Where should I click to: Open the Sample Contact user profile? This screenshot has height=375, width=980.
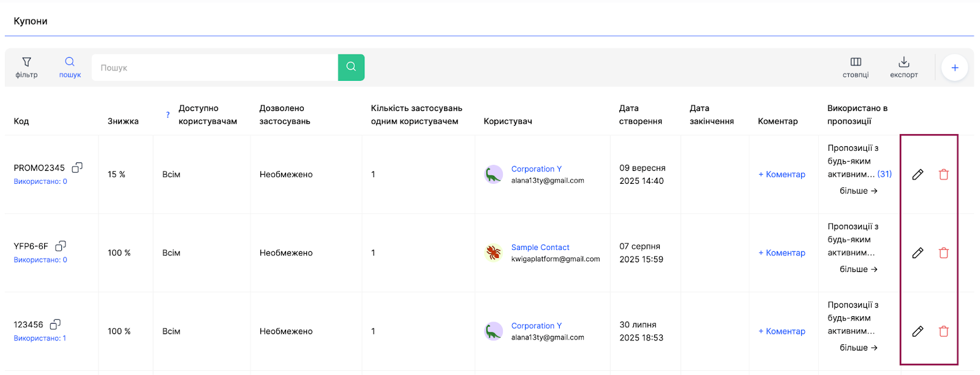pyautogui.click(x=540, y=248)
